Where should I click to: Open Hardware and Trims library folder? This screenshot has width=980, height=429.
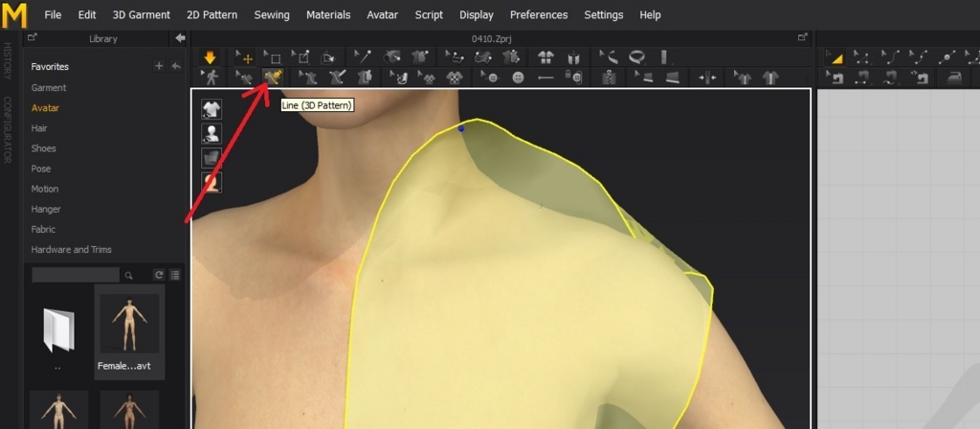pos(71,249)
